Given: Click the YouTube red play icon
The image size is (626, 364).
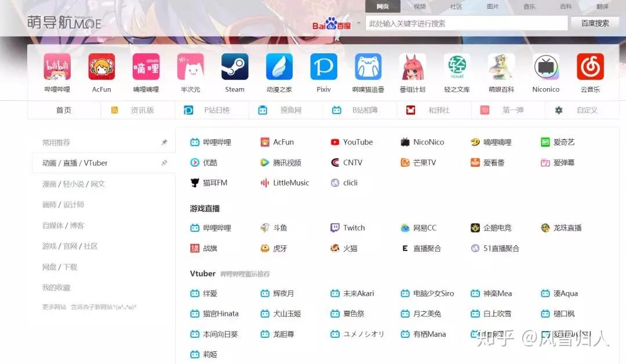Looking at the screenshot, I should pyautogui.click(x=335, y=142).
